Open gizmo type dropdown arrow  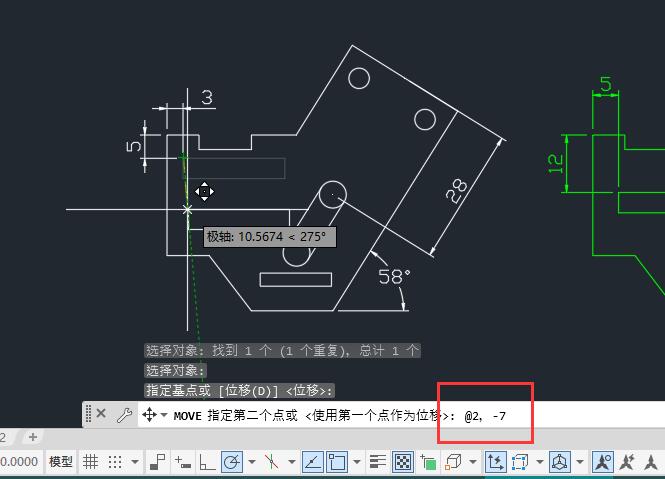[x=580, y=462]
